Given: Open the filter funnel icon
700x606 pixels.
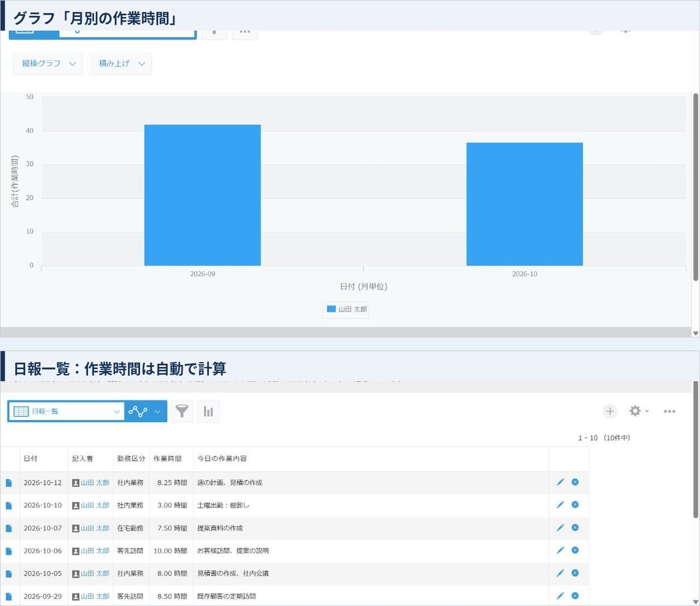Looking at the screenshot, I should [182, 411].
